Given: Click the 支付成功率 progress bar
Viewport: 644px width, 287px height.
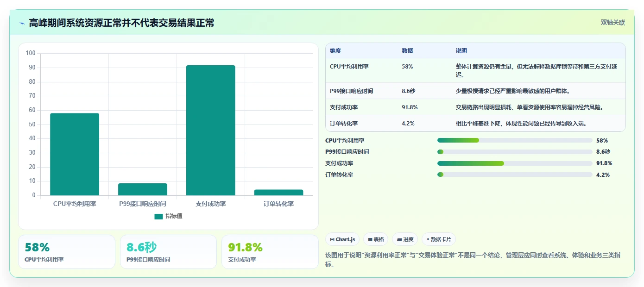Looking at the screenshot, I should click(515, 163).
